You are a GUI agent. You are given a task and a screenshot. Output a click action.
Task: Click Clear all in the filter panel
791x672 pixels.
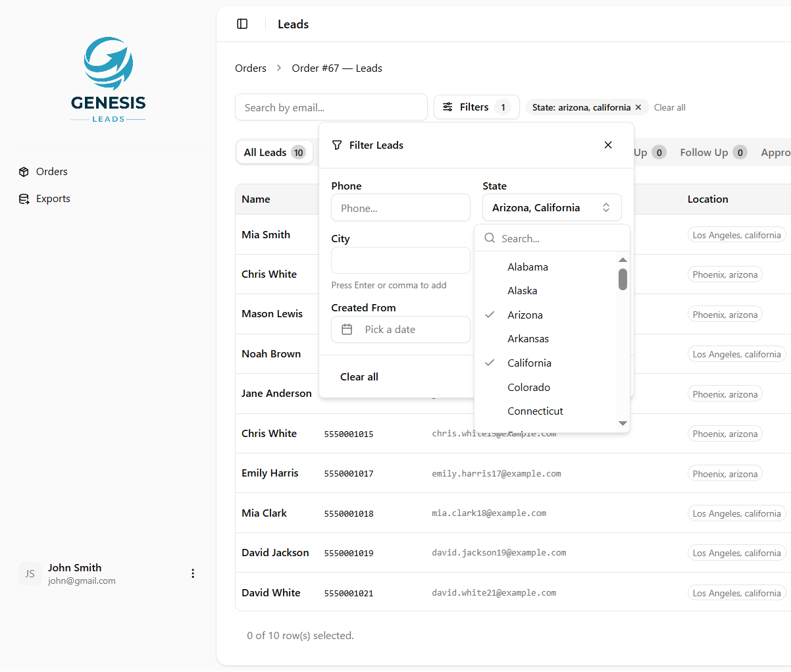359,377
